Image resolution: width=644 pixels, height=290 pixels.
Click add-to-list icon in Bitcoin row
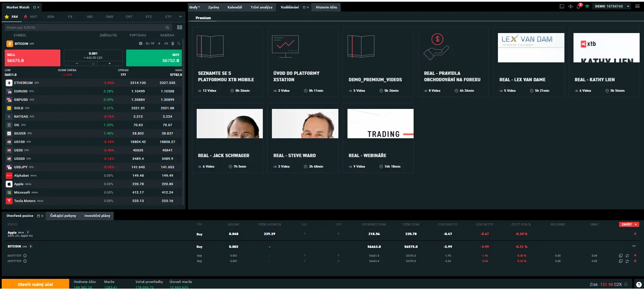click(x=179, y=43)
